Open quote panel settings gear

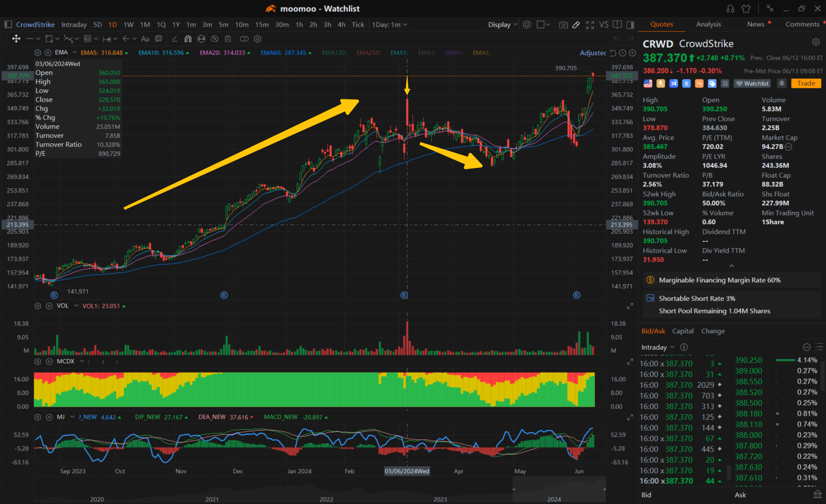coord(816,42)
